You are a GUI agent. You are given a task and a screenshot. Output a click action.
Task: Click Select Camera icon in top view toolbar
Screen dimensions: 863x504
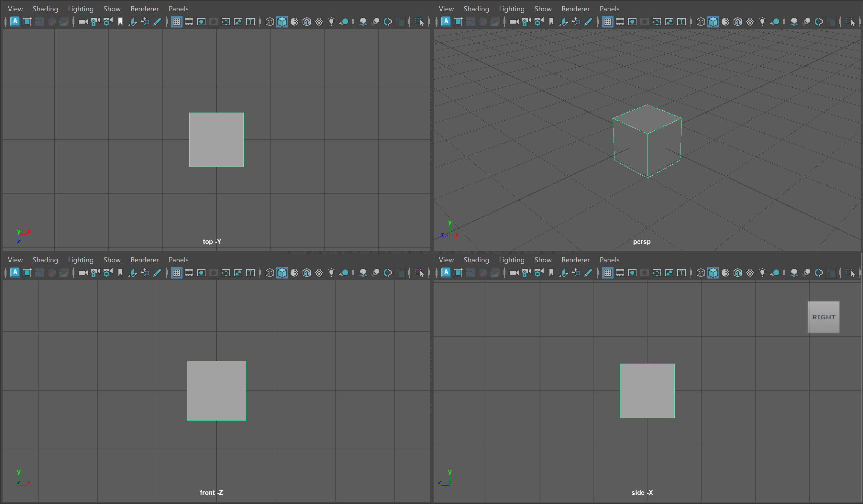tap(83, 22)
